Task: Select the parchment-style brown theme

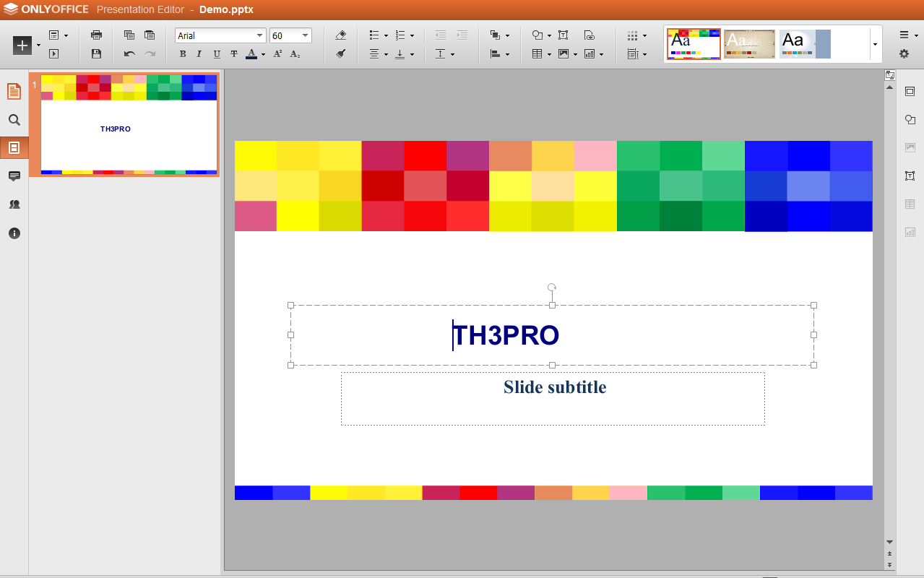Action: (x=749, y=44)
